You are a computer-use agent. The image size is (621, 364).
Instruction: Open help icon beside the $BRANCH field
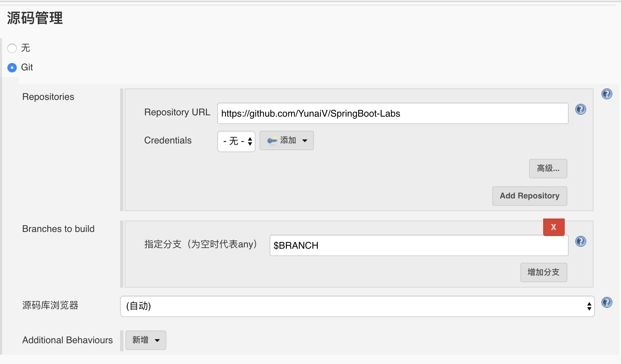[580, 241]
